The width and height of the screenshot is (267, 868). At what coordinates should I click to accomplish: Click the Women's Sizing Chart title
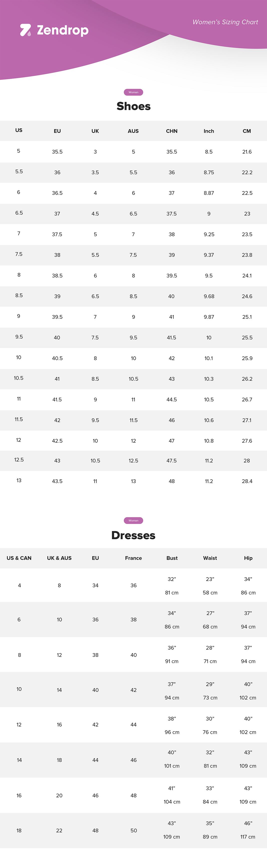[225, 22]
